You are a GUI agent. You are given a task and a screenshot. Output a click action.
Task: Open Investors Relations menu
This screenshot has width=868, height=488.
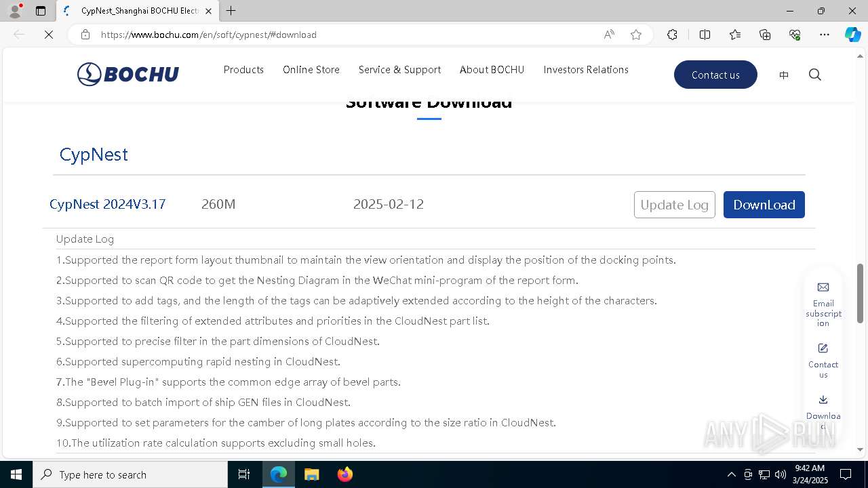pyautogui.click(x=586, y=70)
